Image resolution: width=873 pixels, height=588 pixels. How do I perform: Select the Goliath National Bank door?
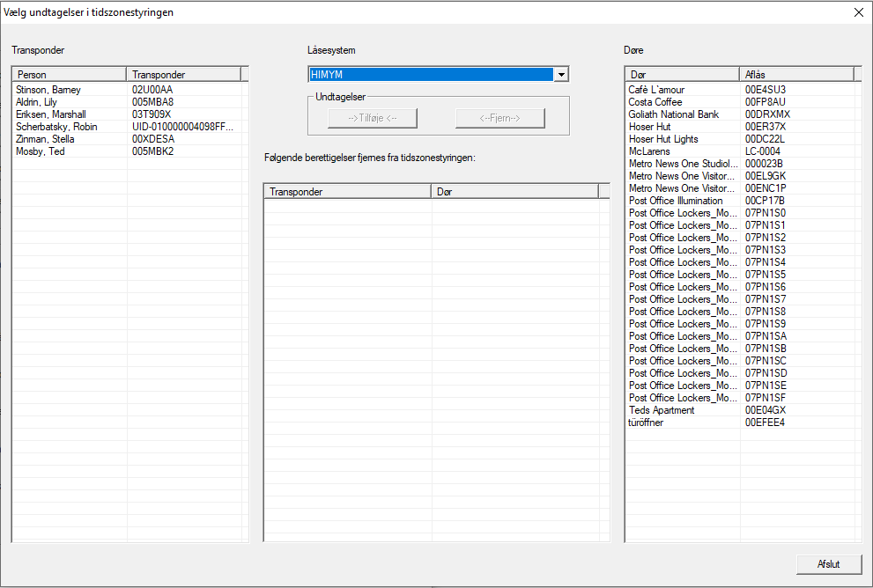click(674, 114)
